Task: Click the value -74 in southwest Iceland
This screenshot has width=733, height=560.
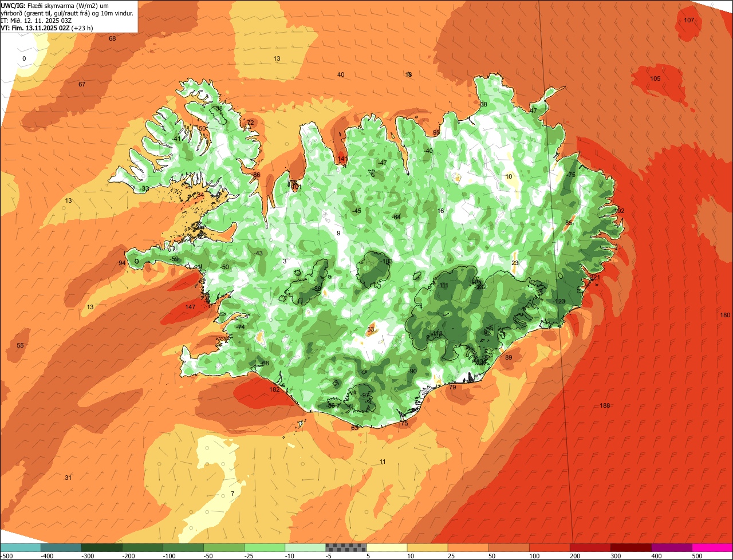Action: click(x=240, y=326)
